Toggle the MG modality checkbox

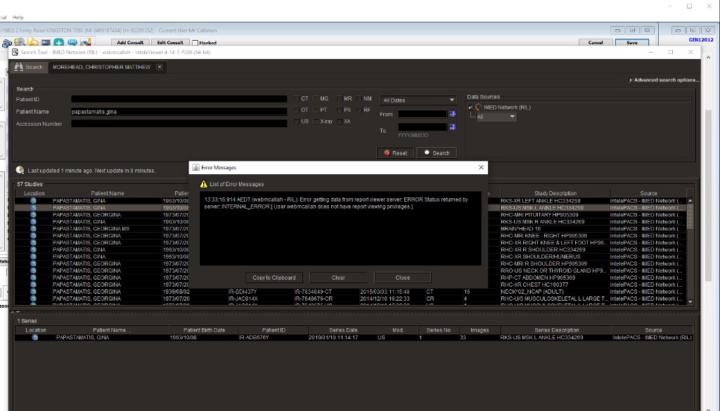(315, 99)
